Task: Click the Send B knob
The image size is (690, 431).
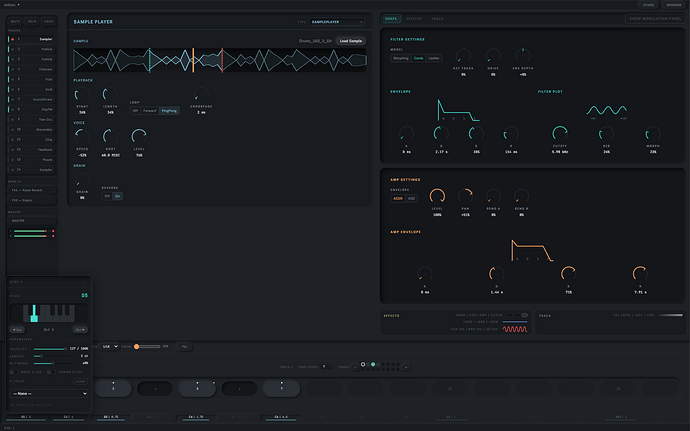Action: click(x=521, y=196)
